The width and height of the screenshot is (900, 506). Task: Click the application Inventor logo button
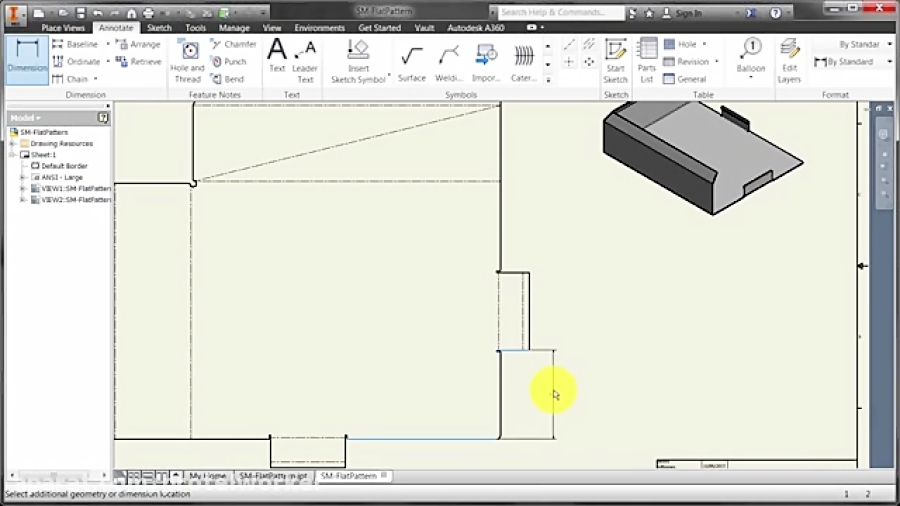15,14
